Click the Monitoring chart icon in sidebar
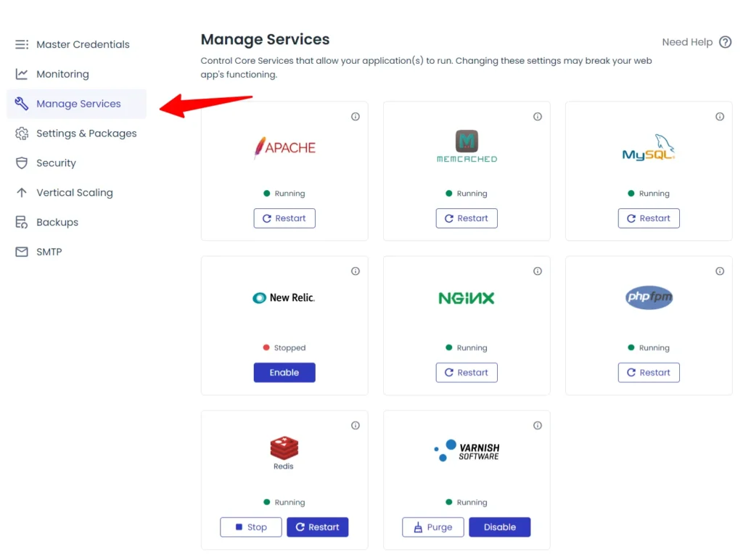743x560 pixels. coord(21,74)
